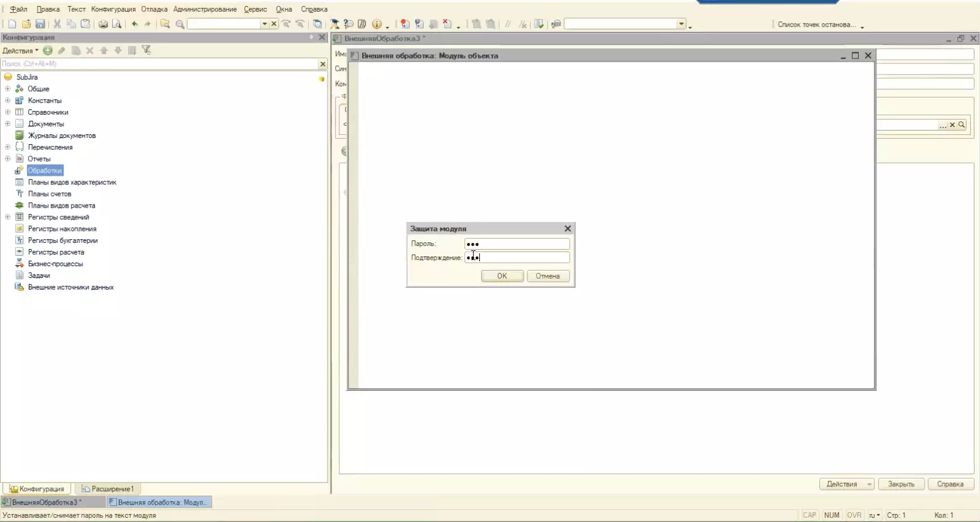Click the New document toolbar icon
This screenshot has width=980, height=522.
pyautogui.click(x=12, y=24)
